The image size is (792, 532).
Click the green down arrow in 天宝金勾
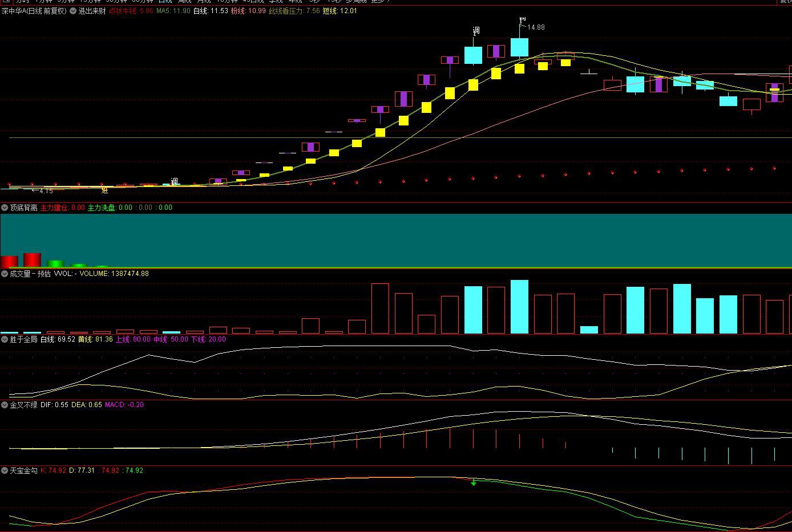(474, 483)
